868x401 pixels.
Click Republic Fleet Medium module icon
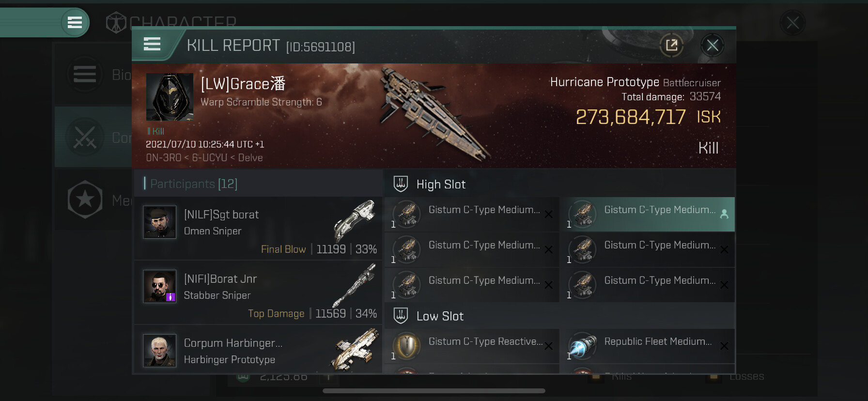coord(582,346)
